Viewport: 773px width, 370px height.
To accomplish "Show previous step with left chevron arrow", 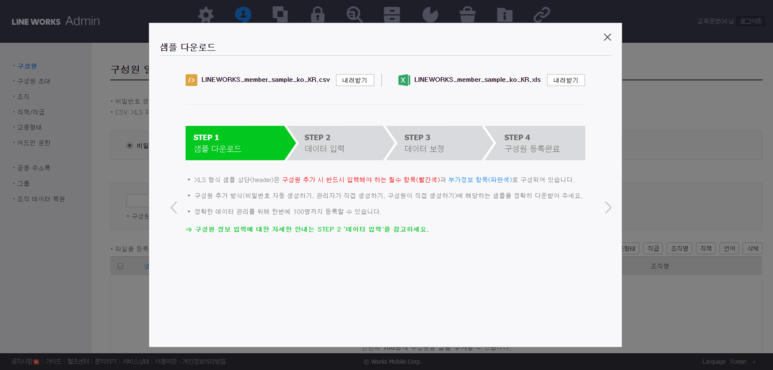I will click(174, 207).
